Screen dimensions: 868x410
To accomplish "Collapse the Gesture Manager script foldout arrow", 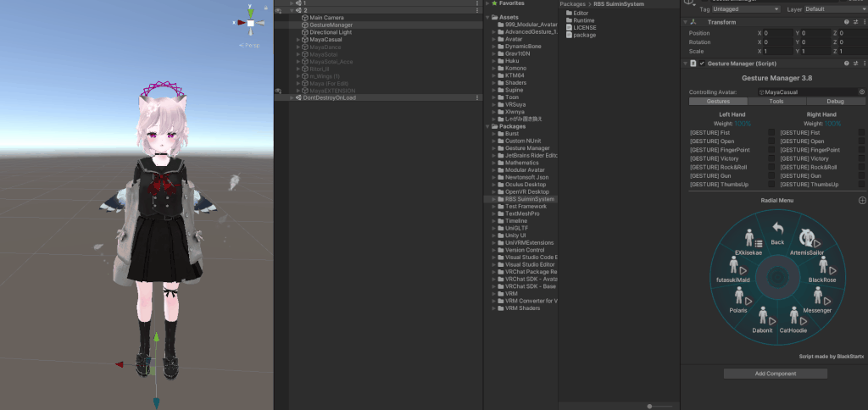I will tap(685, 64).
